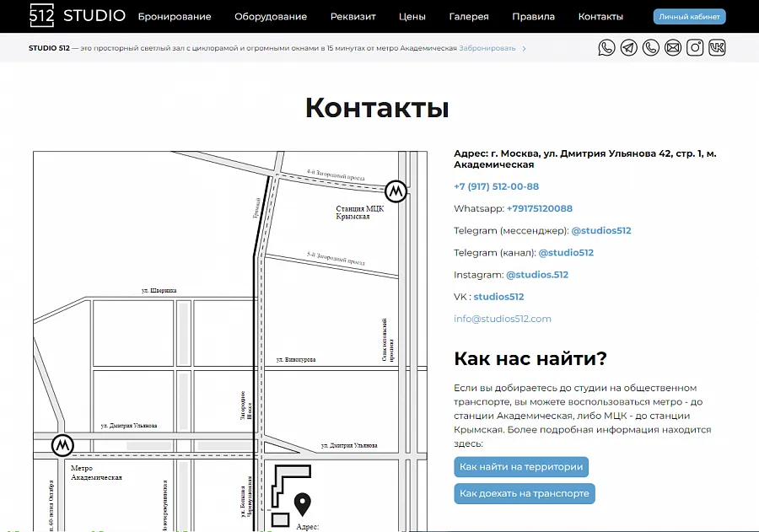
Task: Click the info@studios512.com email link
Action: click(503, 319)
